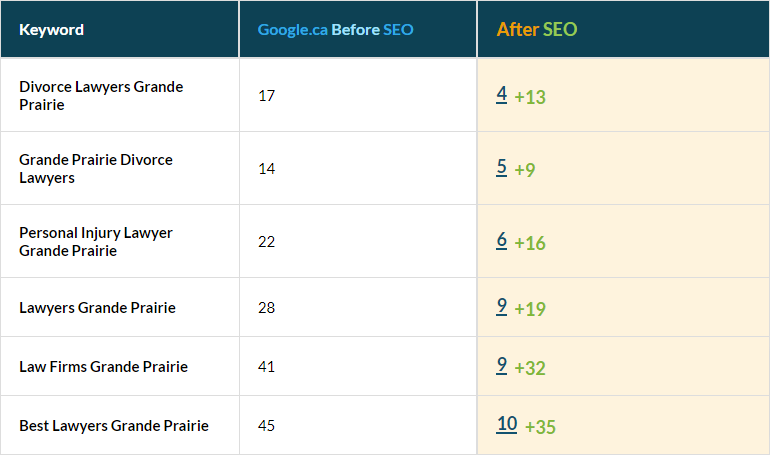Viewport: 770px width, 456px height.
Task: Click the Google.ca Before SEO header
Action: click(335, 29)
